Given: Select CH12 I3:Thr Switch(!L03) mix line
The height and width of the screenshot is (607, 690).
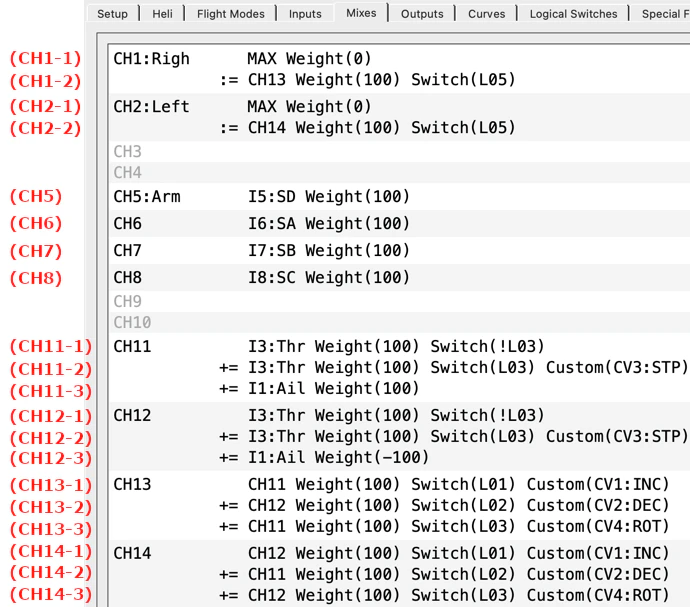Looking at the screenshot, I should click(399, 416).
